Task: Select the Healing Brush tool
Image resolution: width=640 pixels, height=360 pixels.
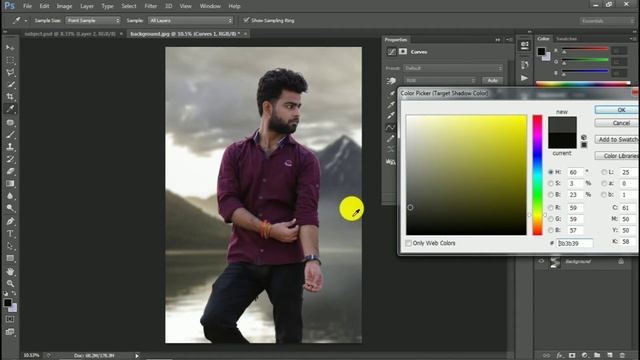Action: click(10, 122)
